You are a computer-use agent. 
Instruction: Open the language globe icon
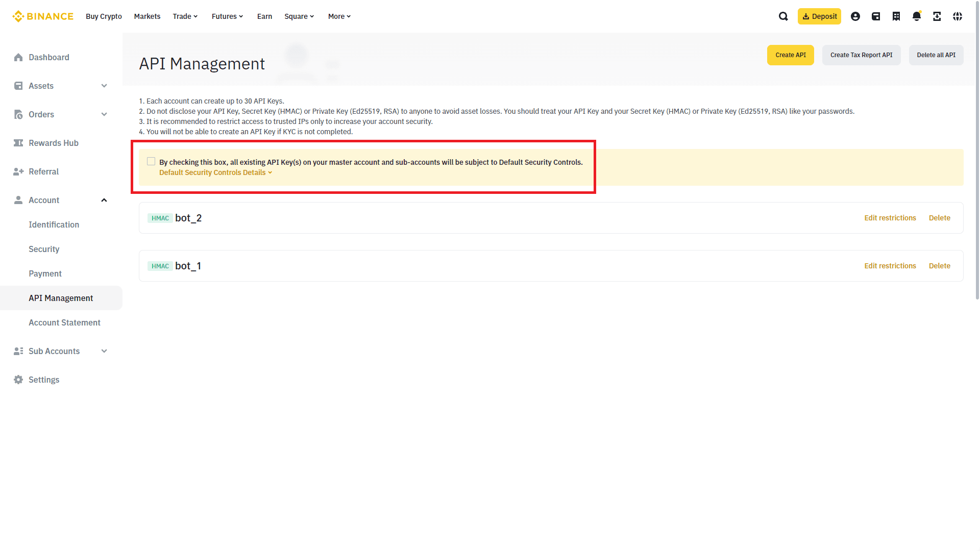tap(958, 16)
